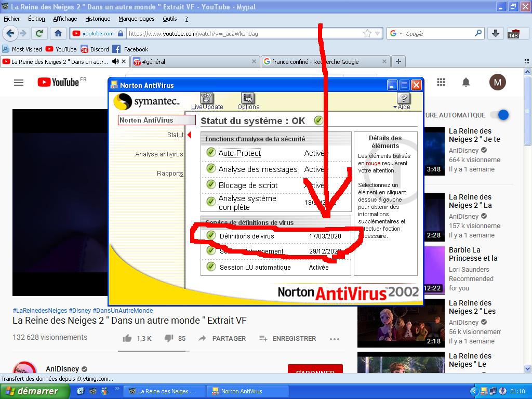Open the YouTube hamburger guide menu
Screen dimensions: 532x399
click(x=19, y=83)
